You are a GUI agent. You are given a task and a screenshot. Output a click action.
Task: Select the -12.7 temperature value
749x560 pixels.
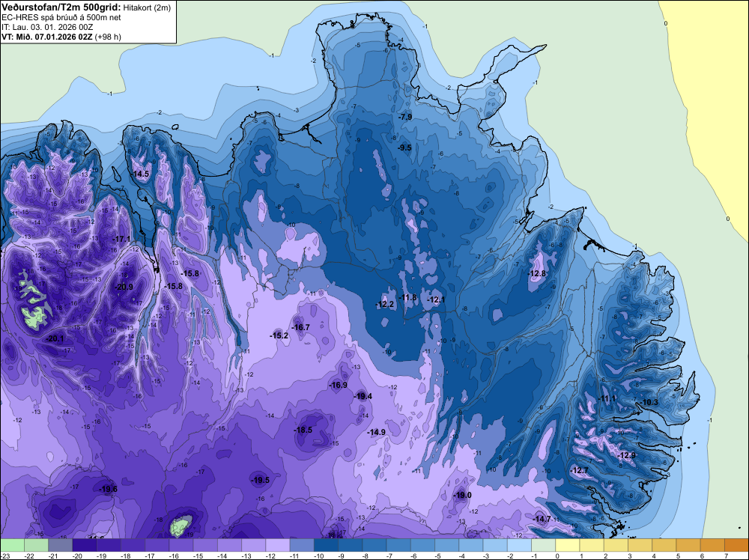coord(580,470)
